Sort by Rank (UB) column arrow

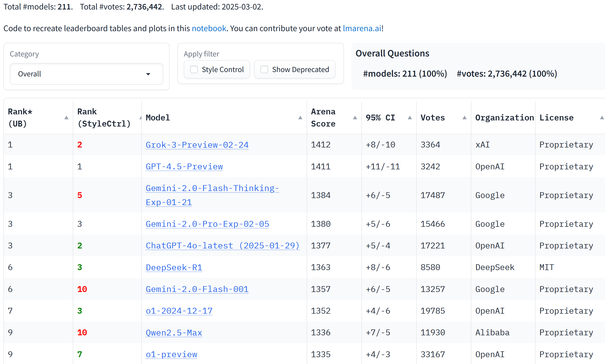coord(66,118)
